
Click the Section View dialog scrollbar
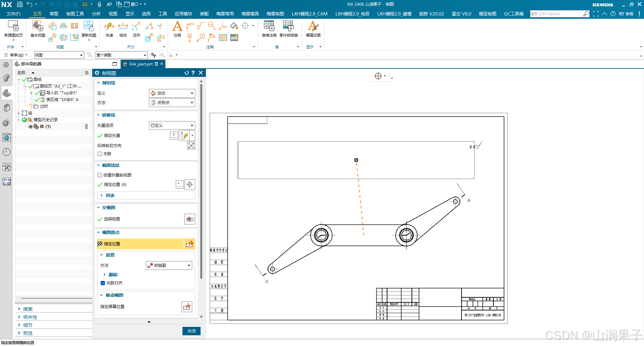pyautogui.click(x=201, y=181)
